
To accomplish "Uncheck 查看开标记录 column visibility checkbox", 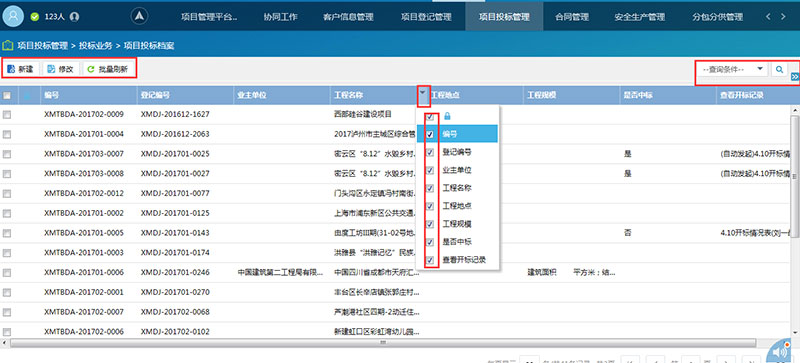I will (x=431, y=259).
